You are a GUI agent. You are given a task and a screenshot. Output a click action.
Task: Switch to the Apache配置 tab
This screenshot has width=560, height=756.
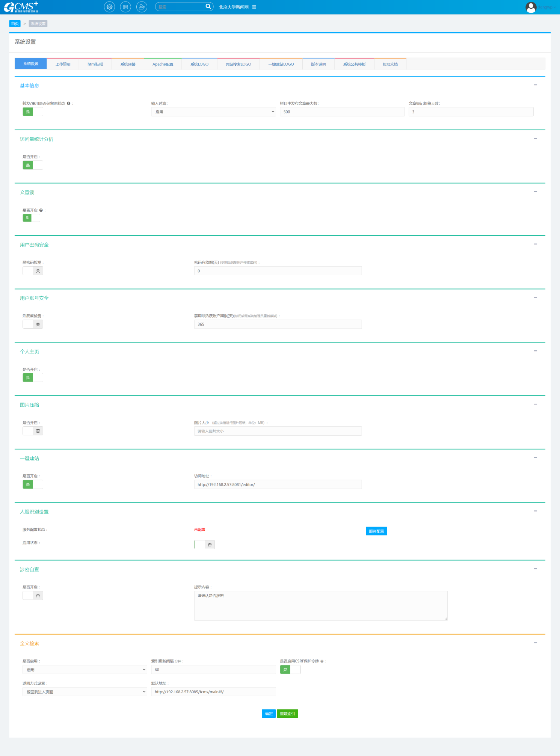coord(163,64)
